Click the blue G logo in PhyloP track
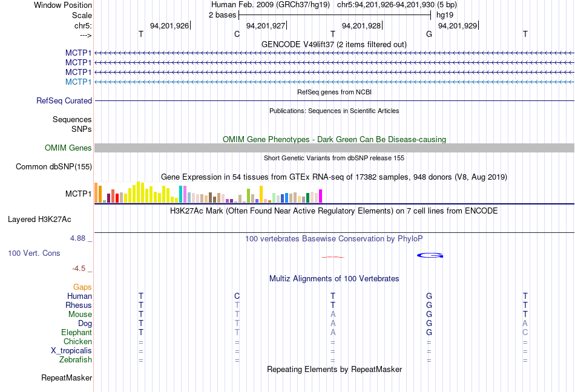This screenshot has height=392, width=575. pyautogui.click(x=430, y=255)
